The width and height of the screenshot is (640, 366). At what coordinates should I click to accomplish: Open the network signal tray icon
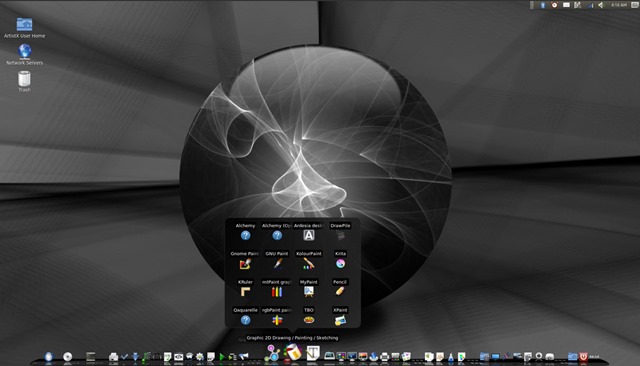590,5
